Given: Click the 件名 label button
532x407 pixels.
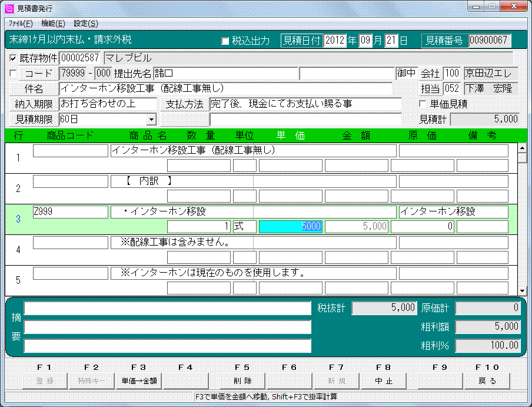Looking at the screenshot, I should point(34,88).
